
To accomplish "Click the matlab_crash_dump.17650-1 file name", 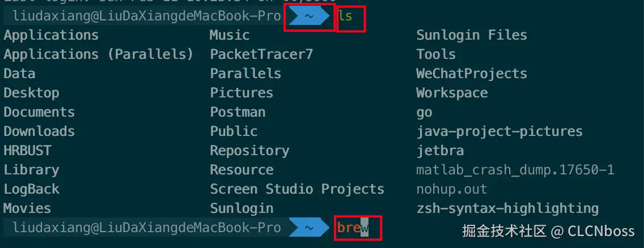I will coord(515,170).
